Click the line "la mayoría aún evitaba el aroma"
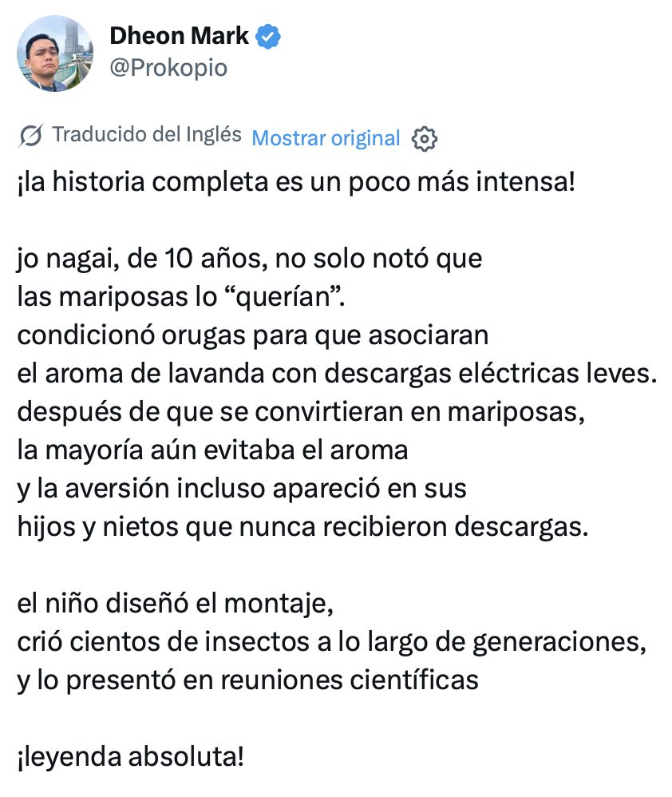This screenshot has width=672, height=797. pos(213,450)
